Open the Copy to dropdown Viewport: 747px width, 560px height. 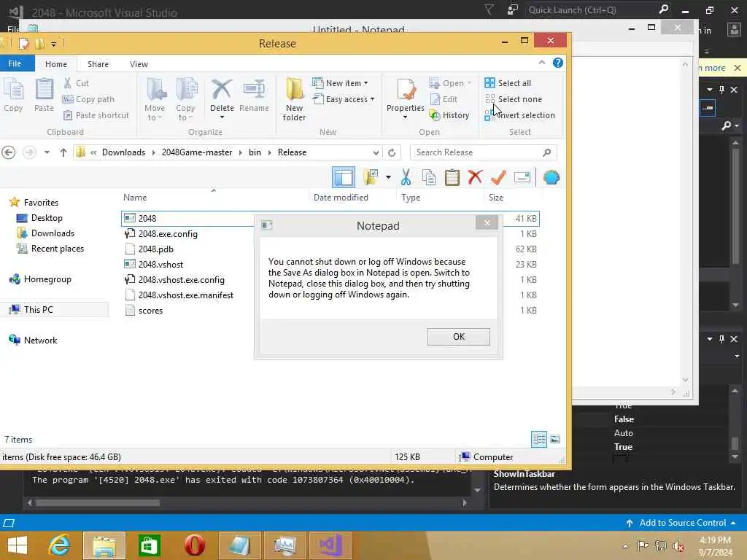pos(185,99)
